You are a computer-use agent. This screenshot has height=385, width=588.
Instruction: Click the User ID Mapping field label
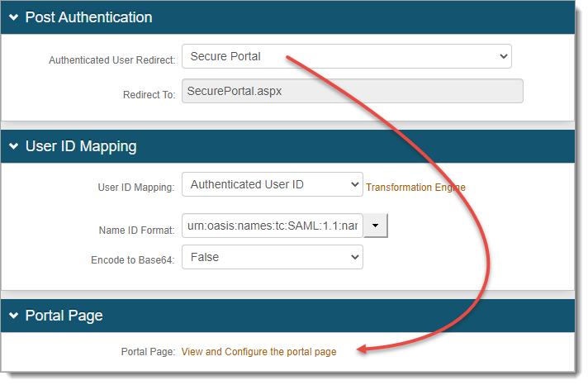[x=136, y=188]
